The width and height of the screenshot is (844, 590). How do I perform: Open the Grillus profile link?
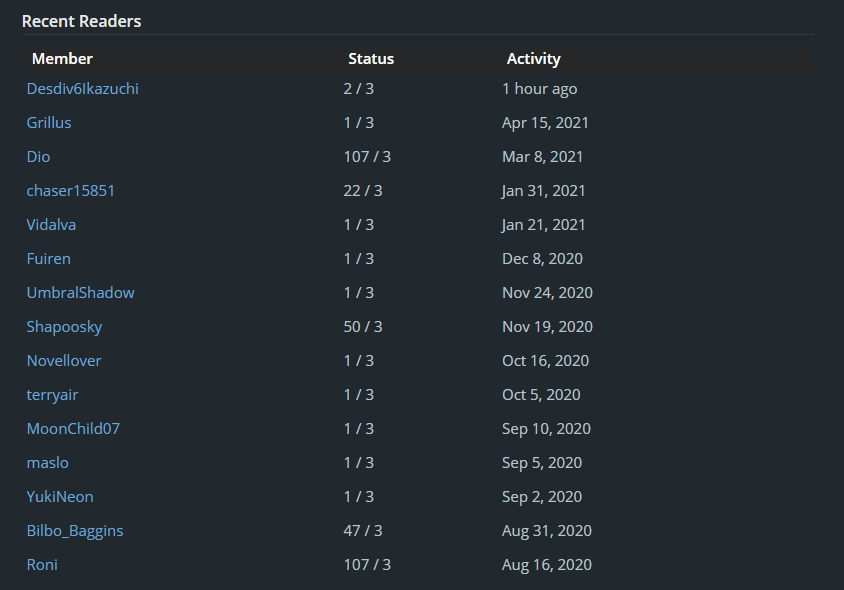(x=49, y=123)
